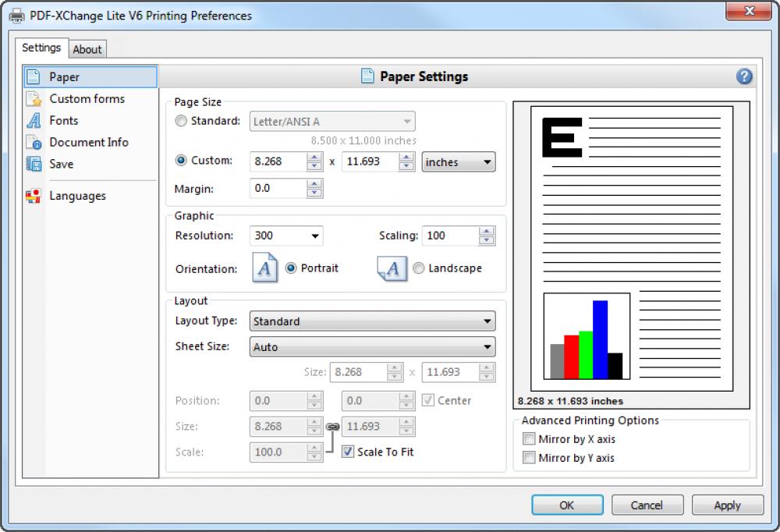Select the Languages icon in the sidebar
Screen dimensions: 780x532
(32, 196)
